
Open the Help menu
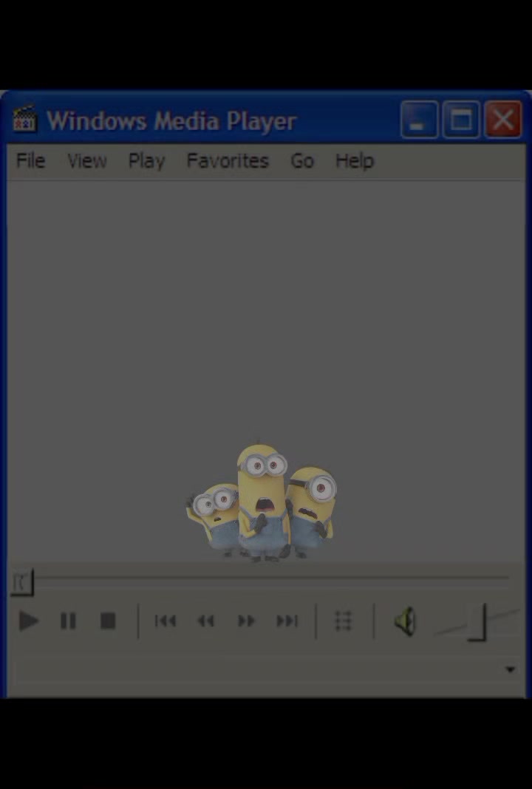pyautogui.click(x=355, y=162)
